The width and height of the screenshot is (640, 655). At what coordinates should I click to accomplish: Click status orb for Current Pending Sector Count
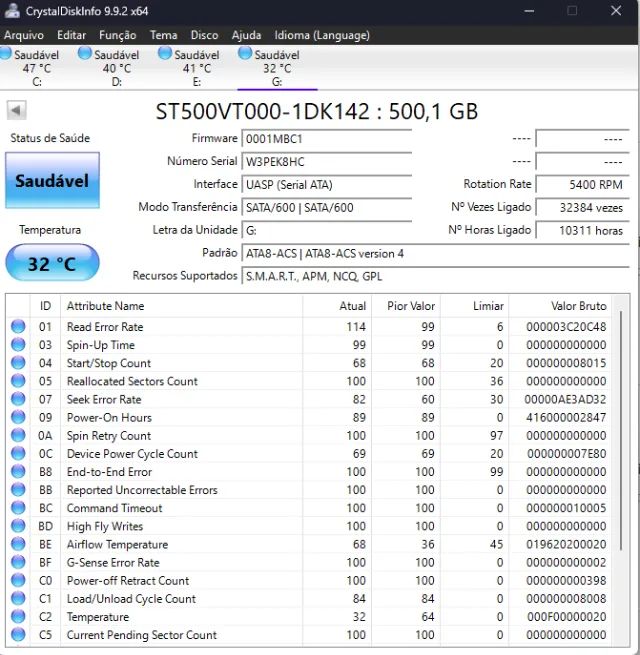[x=18, y=635]
